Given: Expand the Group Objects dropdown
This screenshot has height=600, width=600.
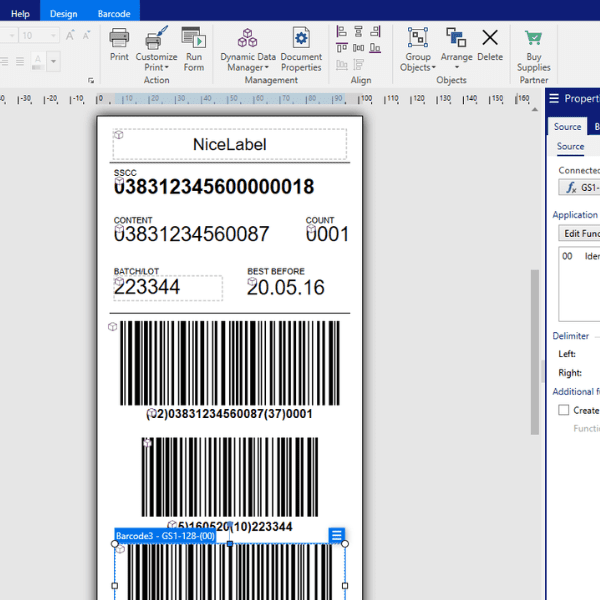Looking at the screenshot, I should pos(418,68).
